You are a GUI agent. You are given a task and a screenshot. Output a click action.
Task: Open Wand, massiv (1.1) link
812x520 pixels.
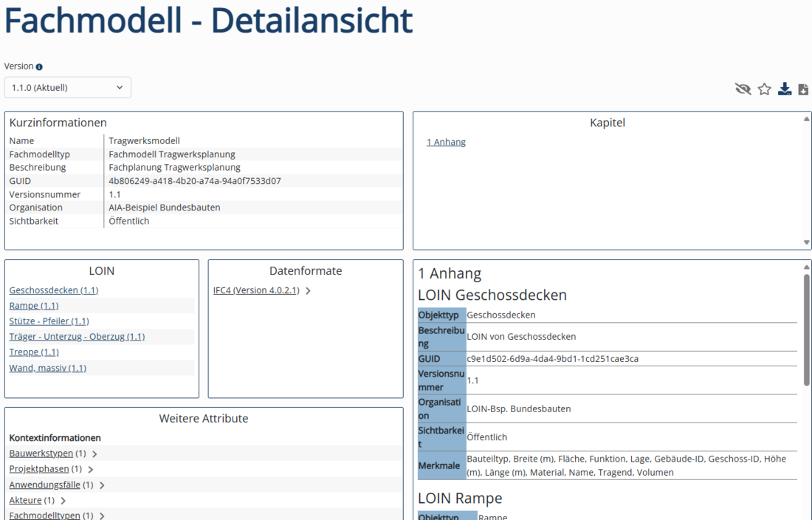point(48,368)
